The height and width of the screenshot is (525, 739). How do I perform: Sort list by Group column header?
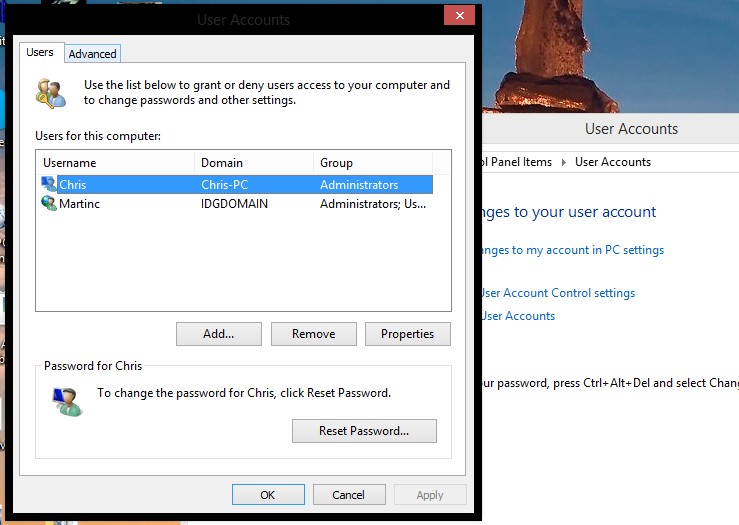(x=373, y=163)
